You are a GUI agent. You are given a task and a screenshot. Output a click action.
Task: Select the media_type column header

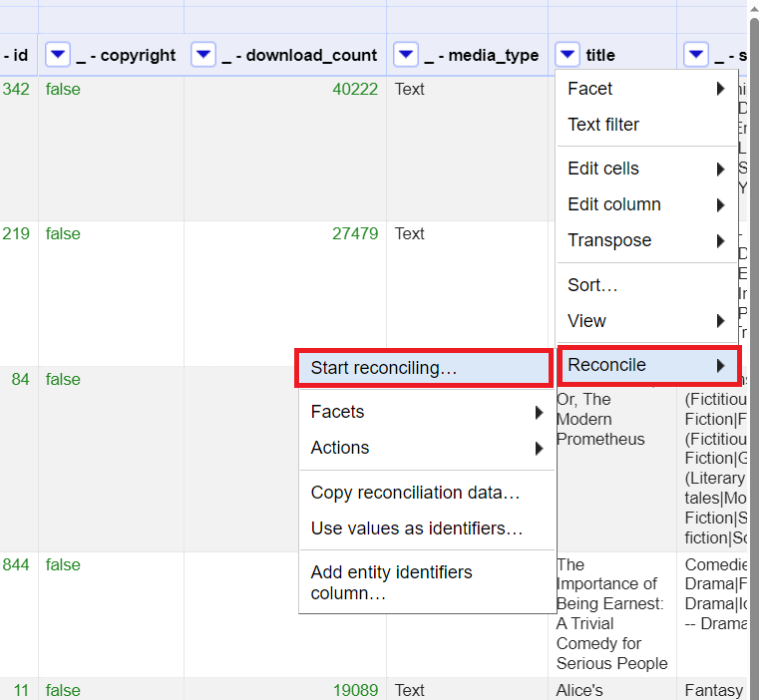point(481,55)
